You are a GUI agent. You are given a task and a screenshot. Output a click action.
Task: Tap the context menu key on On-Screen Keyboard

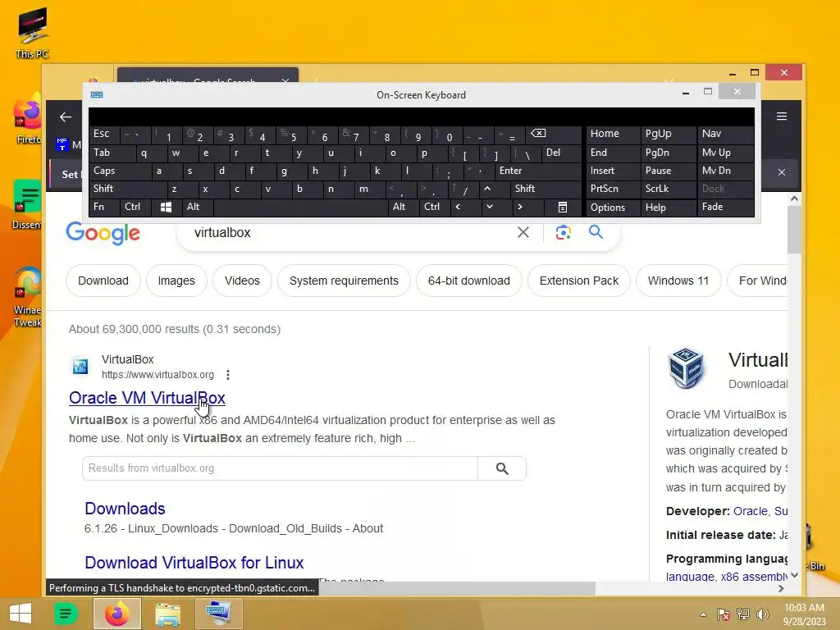coord(563,208)
